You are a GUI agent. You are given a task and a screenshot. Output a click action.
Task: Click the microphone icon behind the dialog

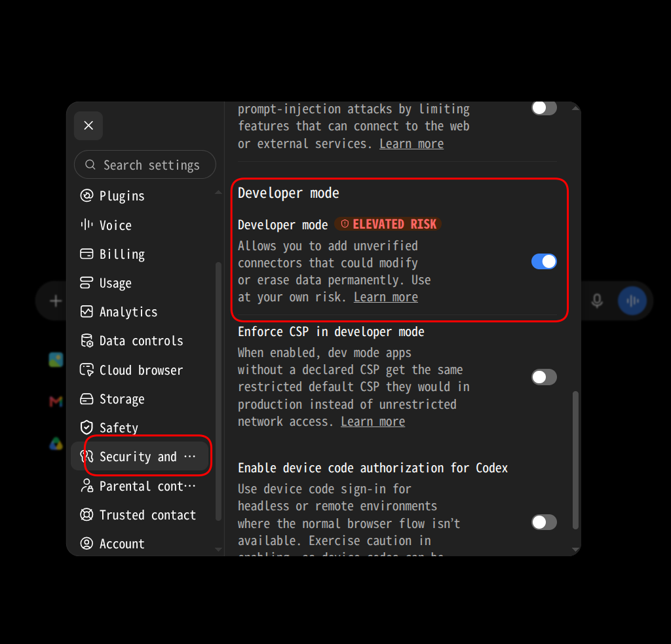[596, 301]
